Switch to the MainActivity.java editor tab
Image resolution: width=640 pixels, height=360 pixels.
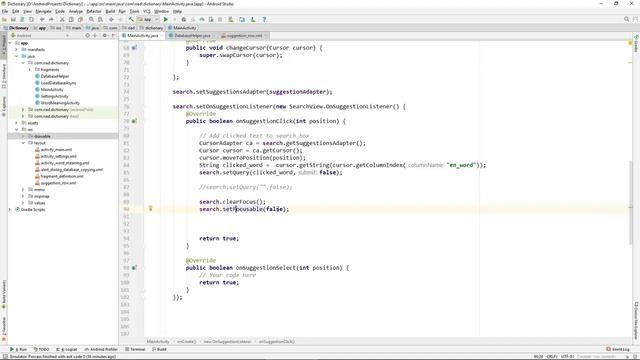[142, 36]
